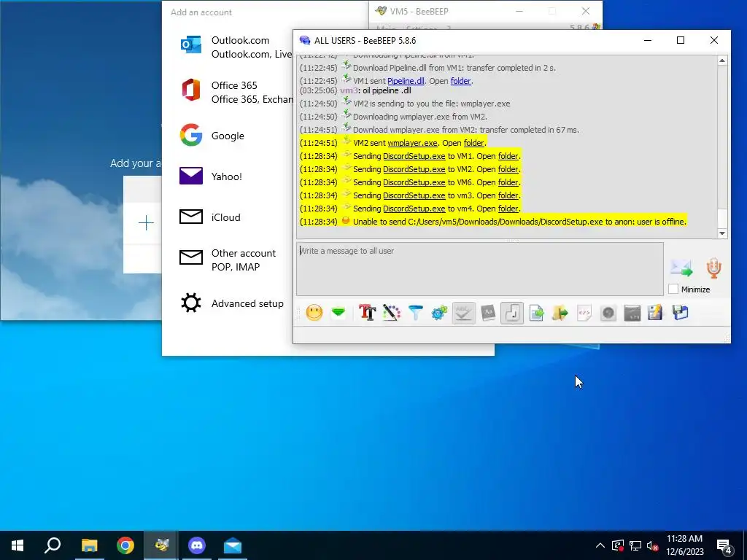
Task: Click chat scrollbar up arrow
Action: click(x=722, y=61)
